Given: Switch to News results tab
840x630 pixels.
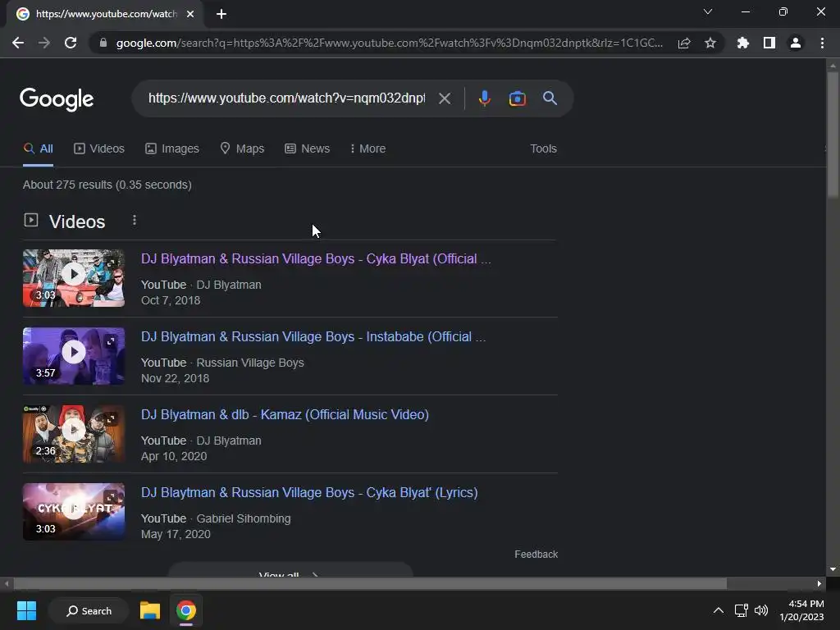Looking at the screenshot, I should click(307, 148).
